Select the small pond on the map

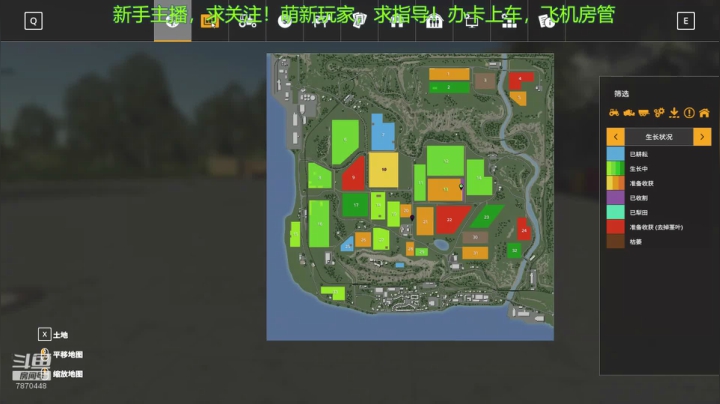(441, 245)
